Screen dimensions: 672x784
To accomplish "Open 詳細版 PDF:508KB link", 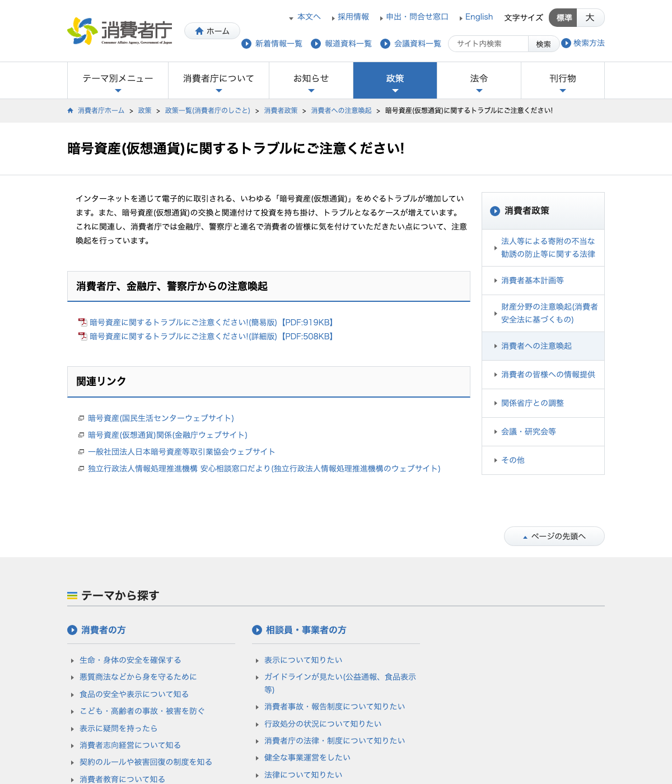I will pyautogui.click(x=213, y=336).
